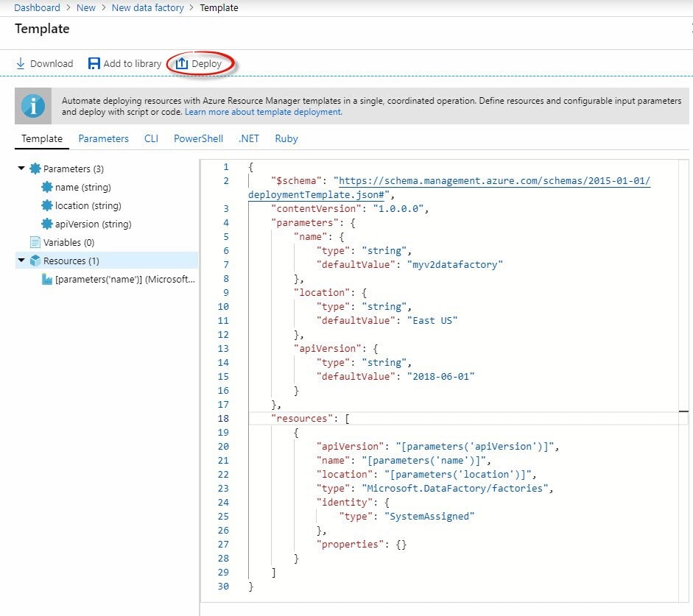Click "[parameters('location')]" value in code
693x616 pixels.
(457, 474)
